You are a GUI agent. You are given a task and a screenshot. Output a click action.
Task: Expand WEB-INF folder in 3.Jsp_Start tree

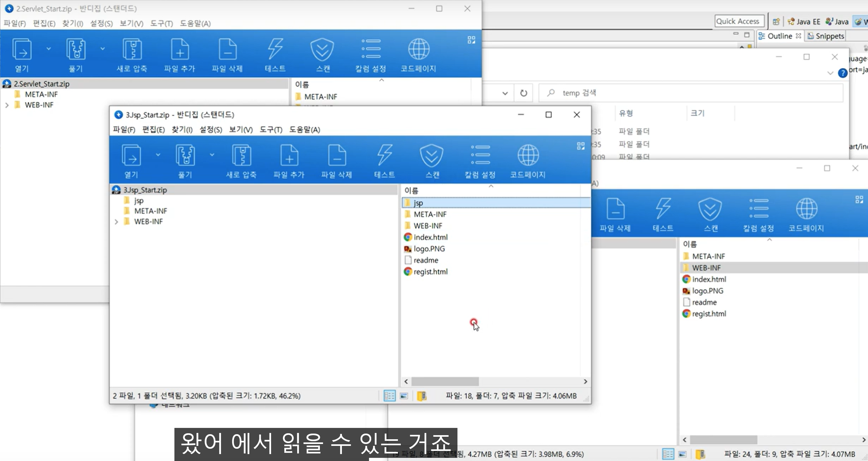point(116,222)
